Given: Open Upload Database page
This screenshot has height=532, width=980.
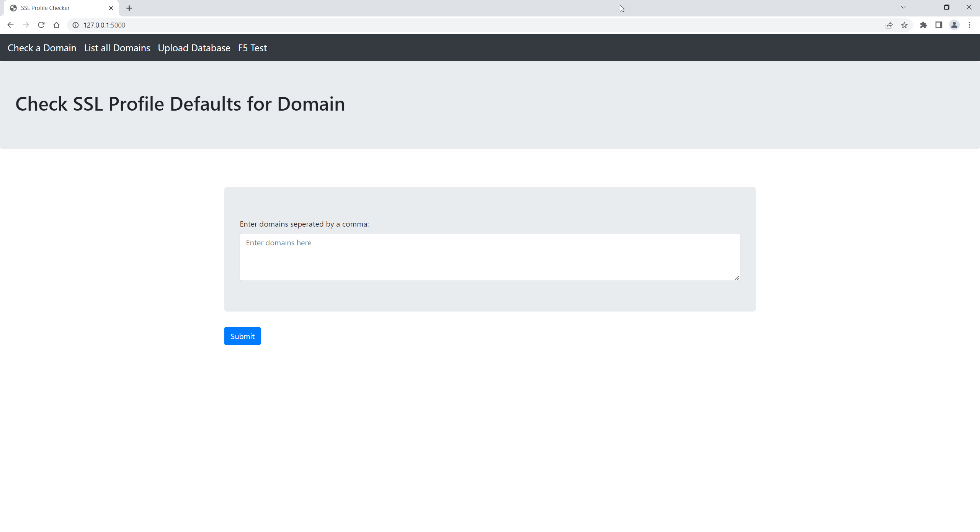Looking at the screenshot, I should coord(194,48).
